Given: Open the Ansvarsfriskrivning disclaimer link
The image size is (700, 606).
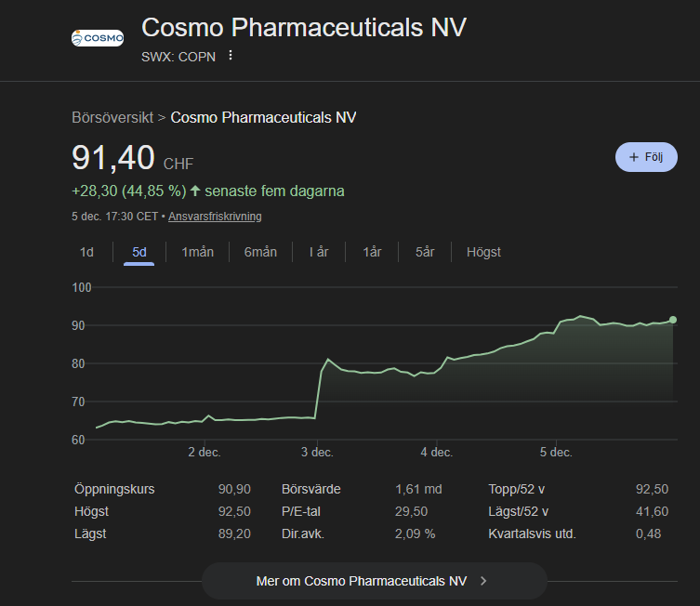Looking at the screenshot, I should (215, 217).
